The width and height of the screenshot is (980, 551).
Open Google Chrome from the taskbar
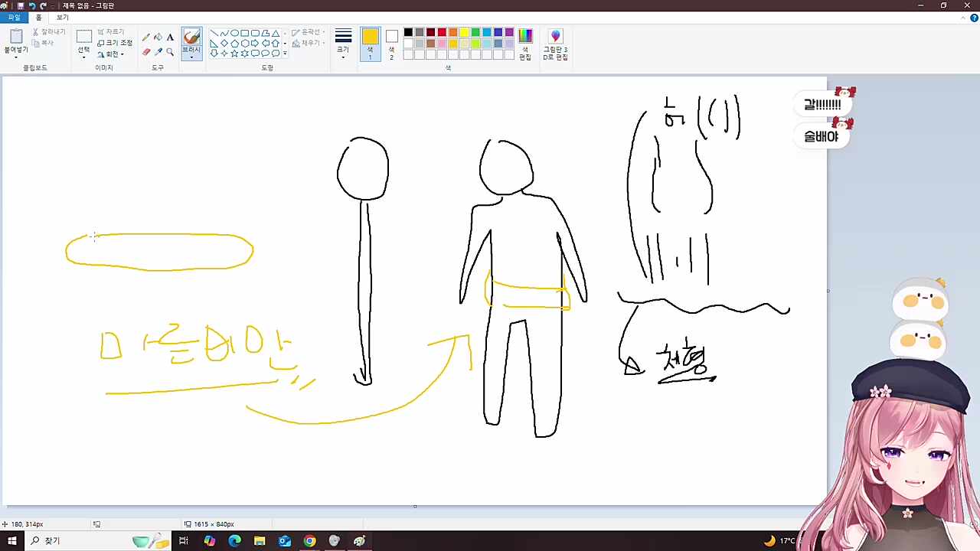[x=309, y=541]
